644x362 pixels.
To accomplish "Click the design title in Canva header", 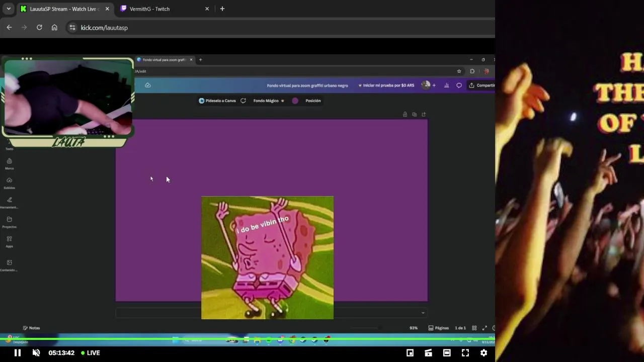I will pos(307,85).
